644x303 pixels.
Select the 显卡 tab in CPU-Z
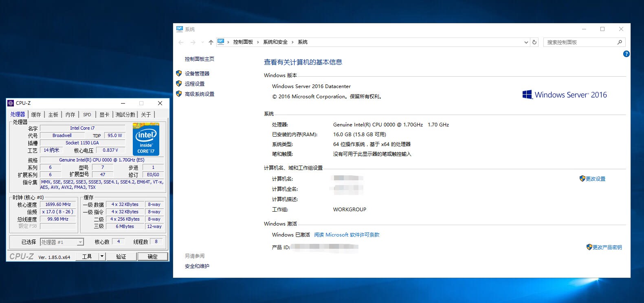click(x=104, y=115)
